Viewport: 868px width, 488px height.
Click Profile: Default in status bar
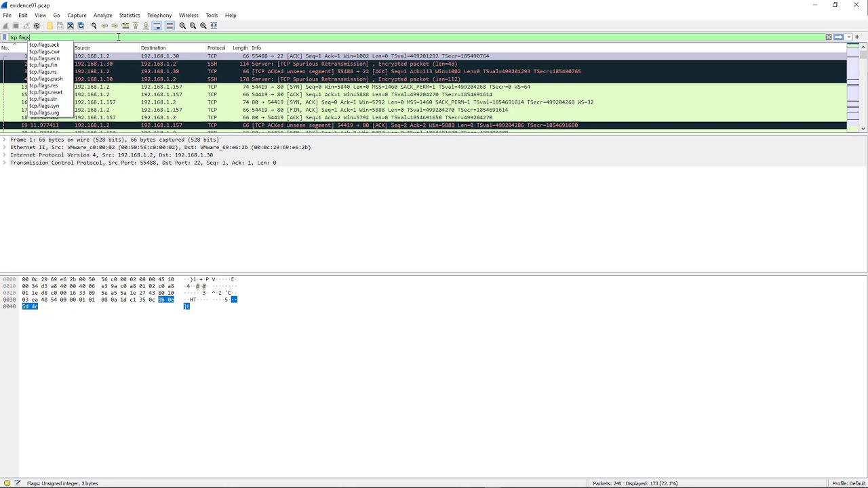click(848, 483)
